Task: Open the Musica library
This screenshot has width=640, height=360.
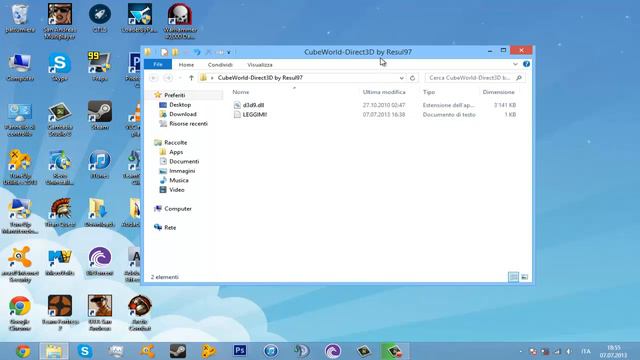Action: [x=179, y=180]
